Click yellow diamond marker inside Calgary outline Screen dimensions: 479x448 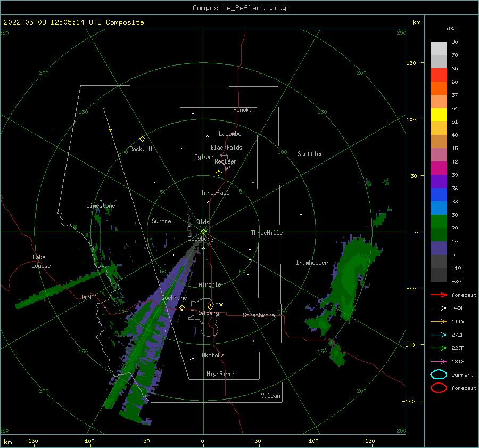click(x=210, y=307)
